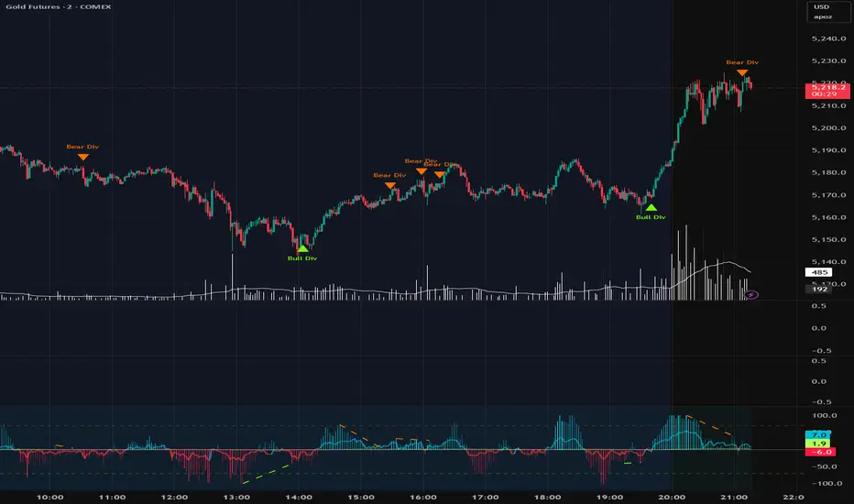Open the USD currency selector

[821, 6]
